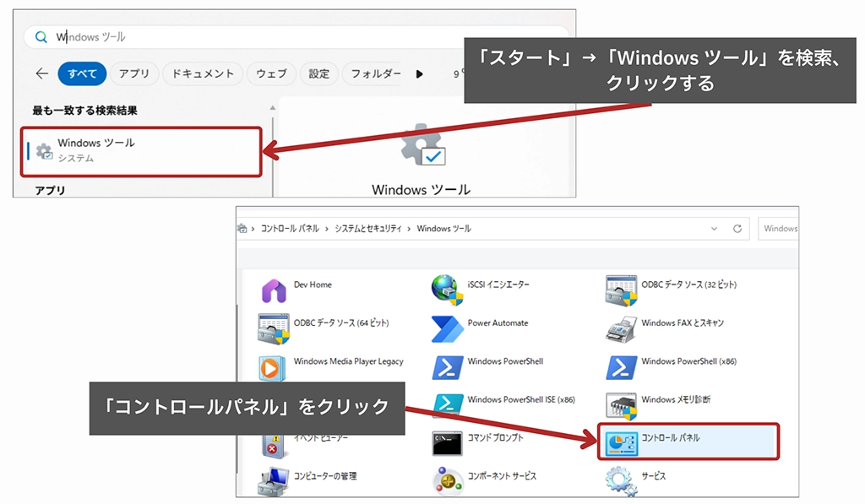Image resolution: width=865 pixels, height=504 pixels.
Task: Select the すべて search filter tab
Action: click(83, 73)
